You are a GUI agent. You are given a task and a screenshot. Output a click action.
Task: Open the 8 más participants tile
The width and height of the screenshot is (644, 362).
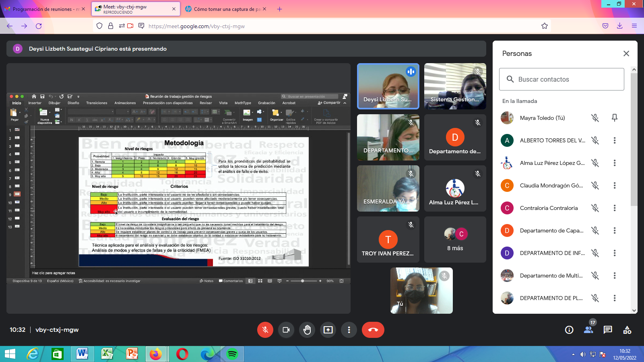[x=455, y=239]
